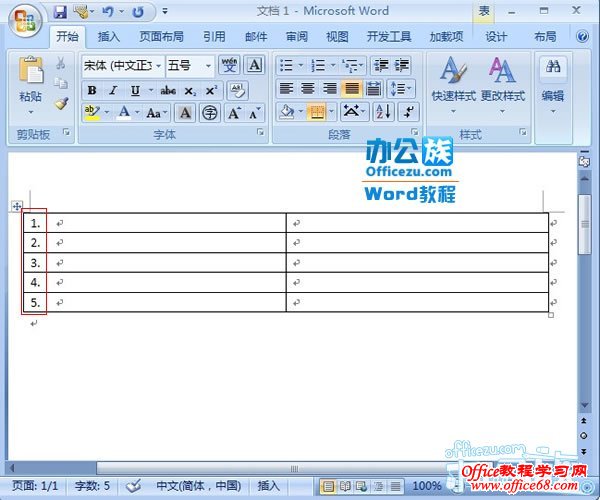The image size is (600, 500).
Task: Click the 页面: 1/1 page indicator
Action: (x=35, y=486)
